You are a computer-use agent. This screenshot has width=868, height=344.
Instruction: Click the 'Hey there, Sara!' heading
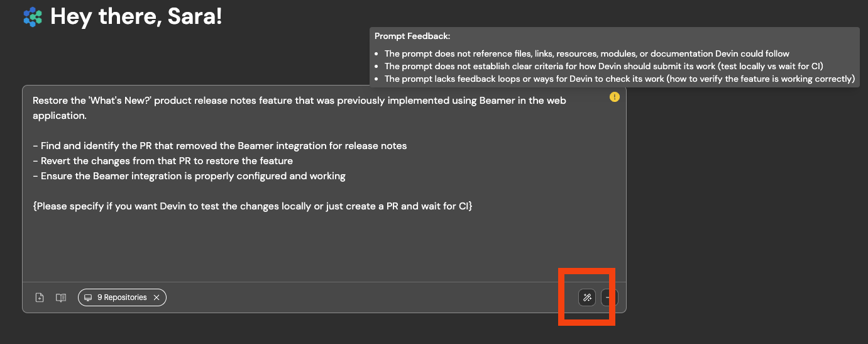pos(136,17)
